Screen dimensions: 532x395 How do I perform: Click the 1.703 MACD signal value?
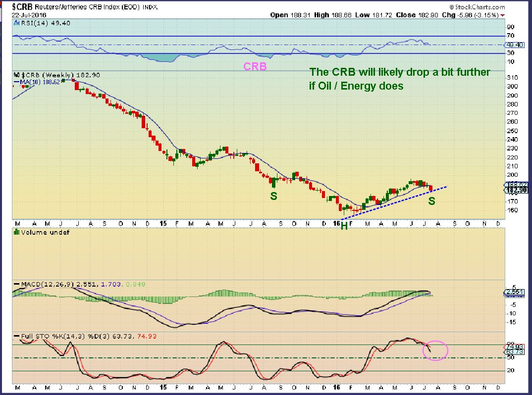click(x=111, y=284)
